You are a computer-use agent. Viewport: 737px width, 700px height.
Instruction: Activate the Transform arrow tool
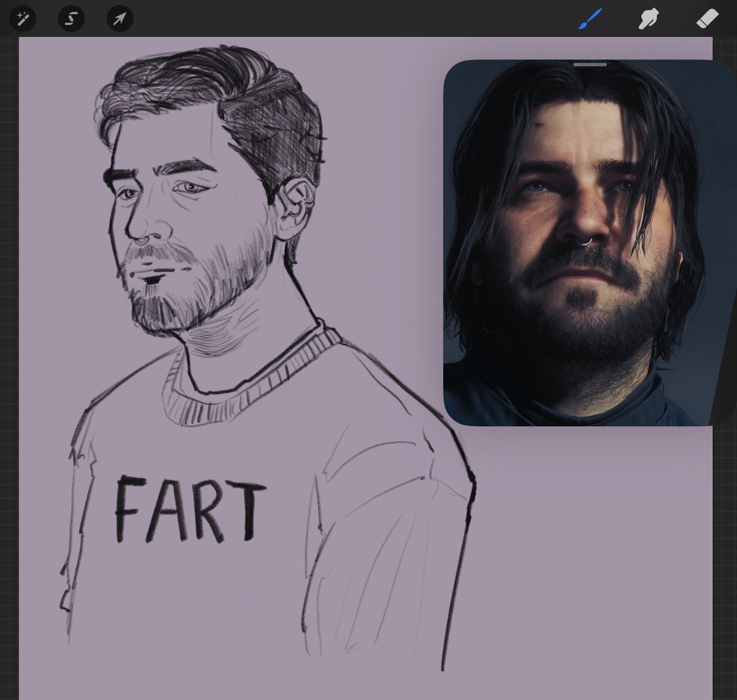(x=120, y=18)
